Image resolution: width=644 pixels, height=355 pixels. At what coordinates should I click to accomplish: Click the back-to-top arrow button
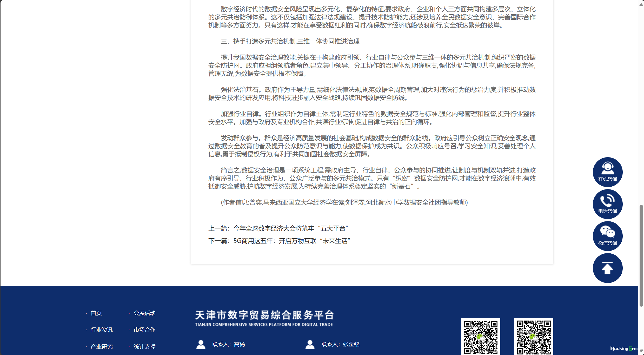tap(607, 268)
